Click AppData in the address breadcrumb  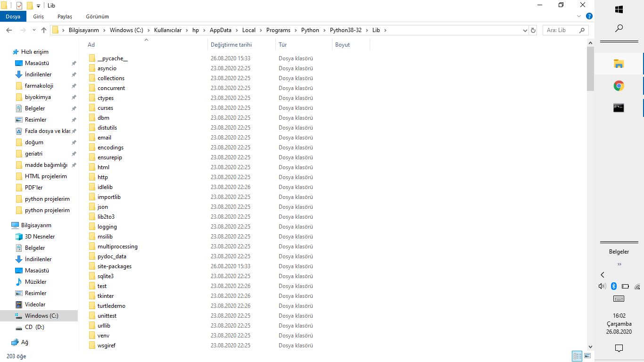point(221,30)
